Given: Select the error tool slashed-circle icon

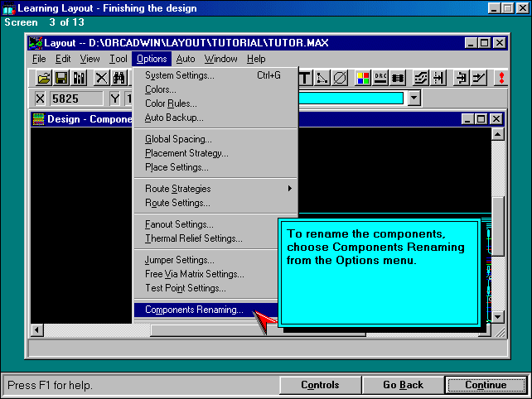Looking at the screenshot, I should pyautogui.click(x=340, y=78).
